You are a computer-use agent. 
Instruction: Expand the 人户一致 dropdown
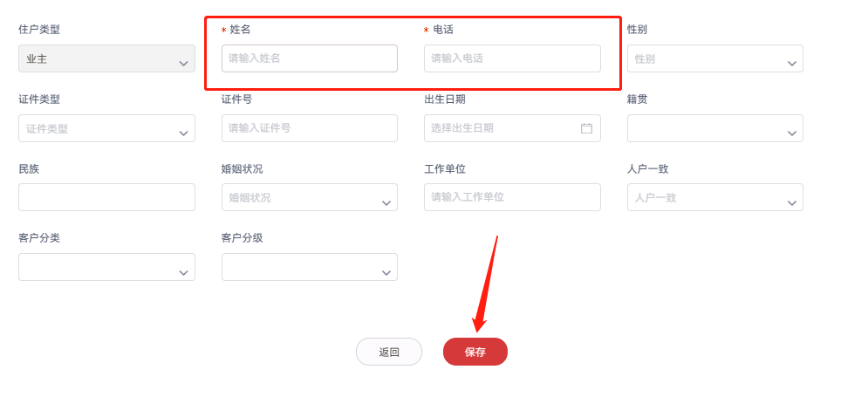[714, 198]
